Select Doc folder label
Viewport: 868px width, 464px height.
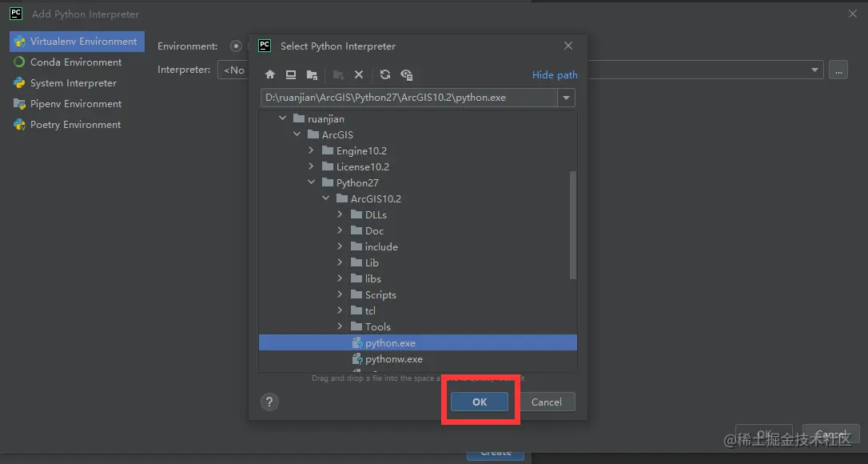(374, 230)
